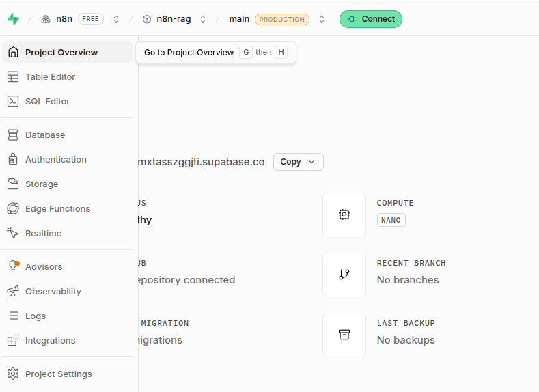Viewport: 539px width, 392px height.
Task: Click the green Connect button
Action: point(371,19)
